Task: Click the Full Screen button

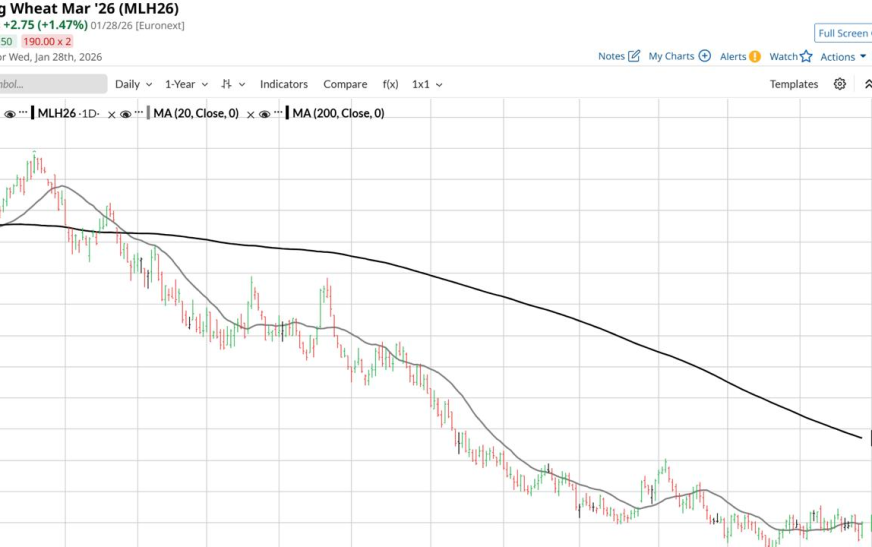Action: tap(843, 33)
